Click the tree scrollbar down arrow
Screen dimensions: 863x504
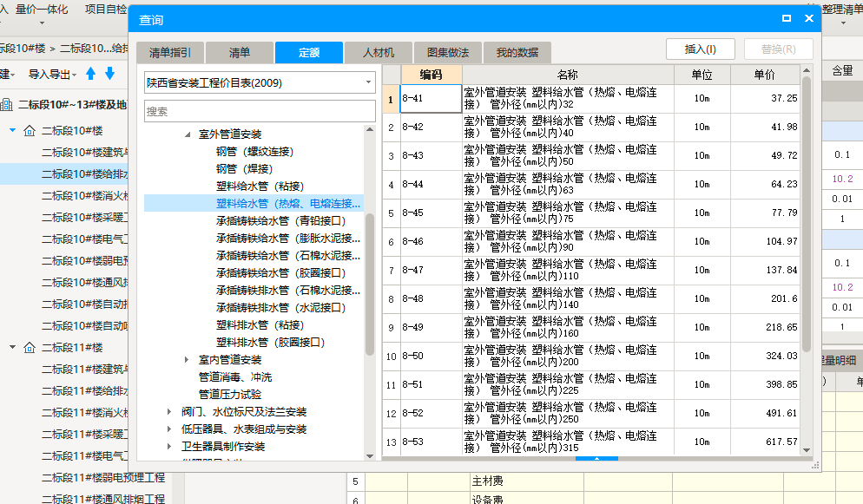[370, 456]
